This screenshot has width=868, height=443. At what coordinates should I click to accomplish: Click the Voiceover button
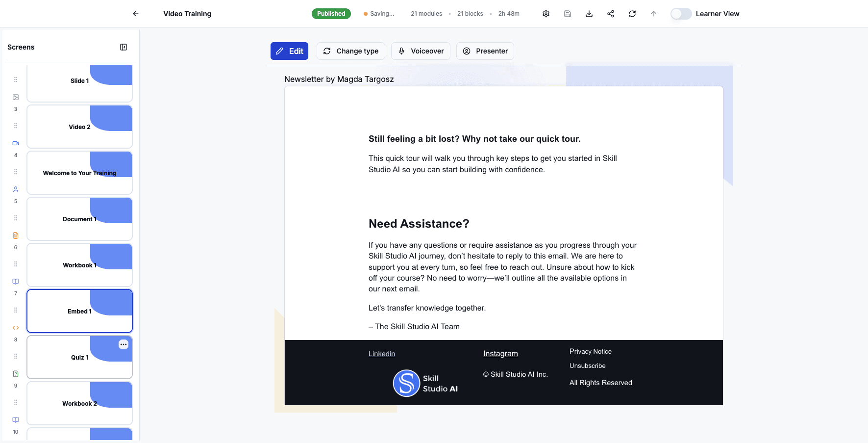[421, 51]
